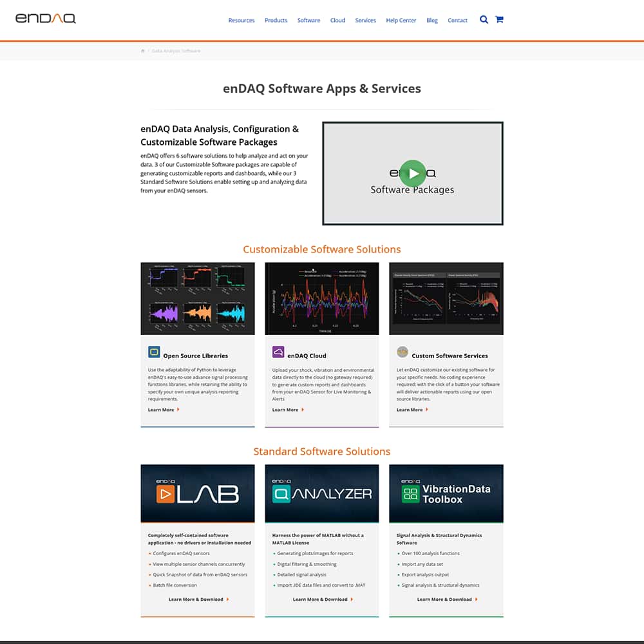
Task: Open the Cloud menu item
Action: [x=337, y=20]
